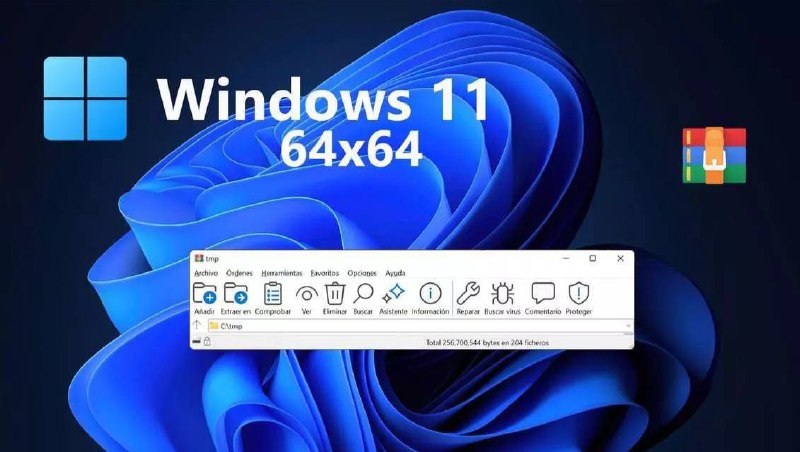This screenshot has height=452, width=800.
Task: Open the Archivo menu
Action: click(206, 273)
